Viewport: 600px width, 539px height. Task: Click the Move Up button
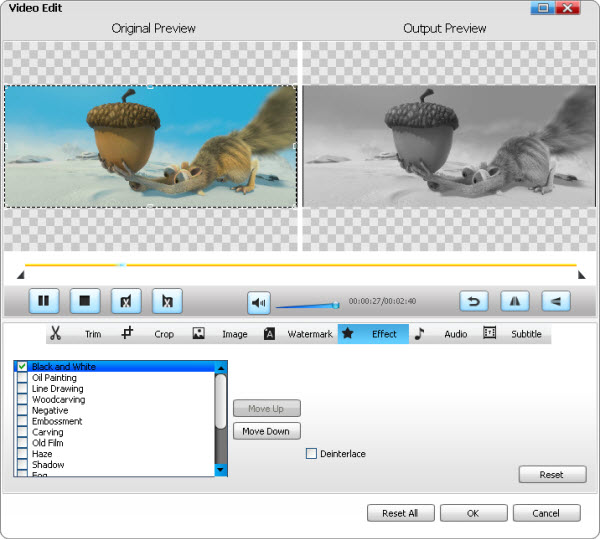(267, 409)
